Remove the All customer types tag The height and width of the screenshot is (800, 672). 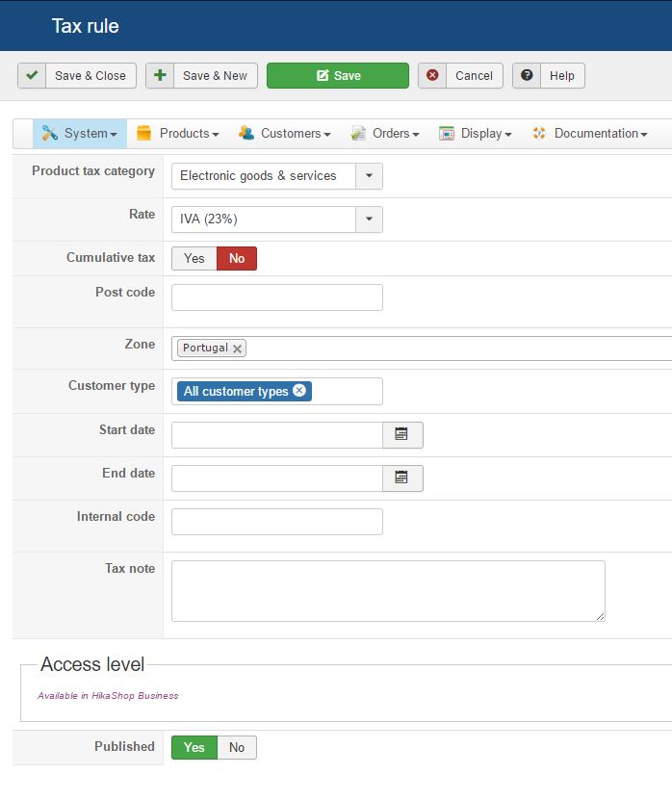pos(299,390)
